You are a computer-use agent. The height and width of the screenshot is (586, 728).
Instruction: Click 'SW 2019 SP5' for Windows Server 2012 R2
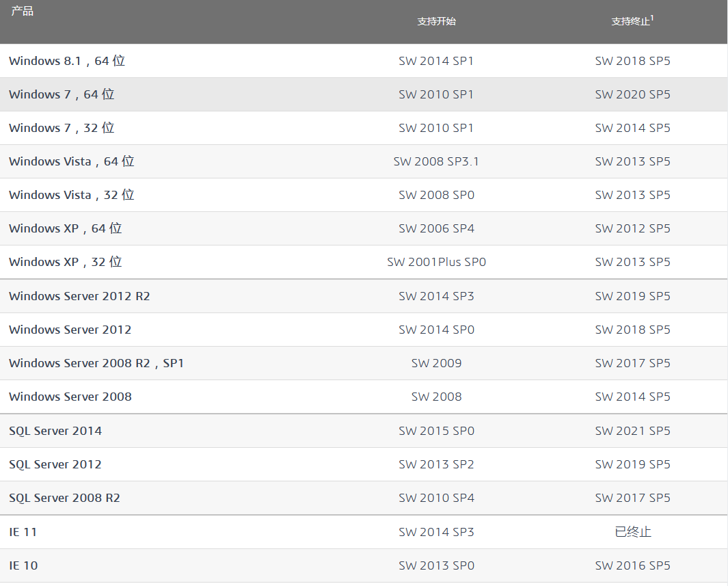click(632, 296)
